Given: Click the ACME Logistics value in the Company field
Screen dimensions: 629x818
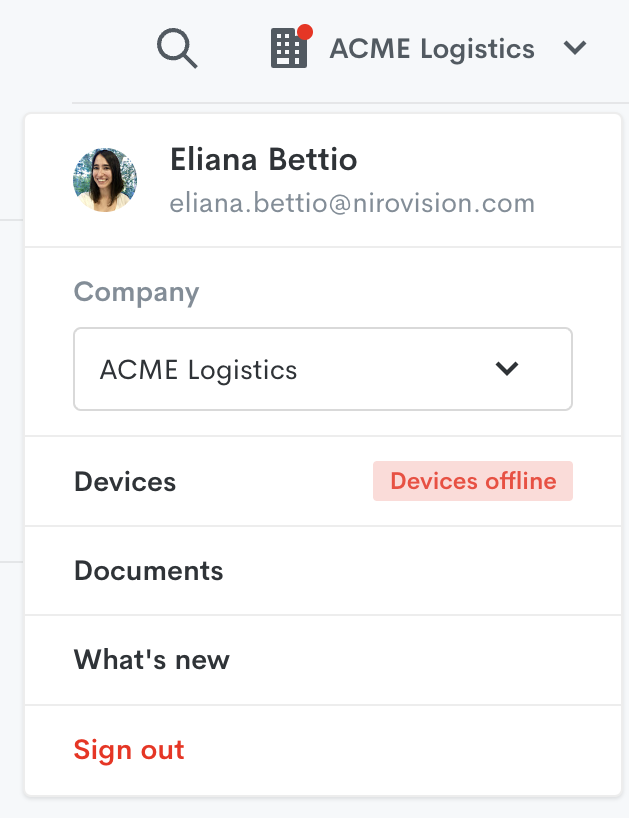Looking at the screenshot, I should (199, 370).
